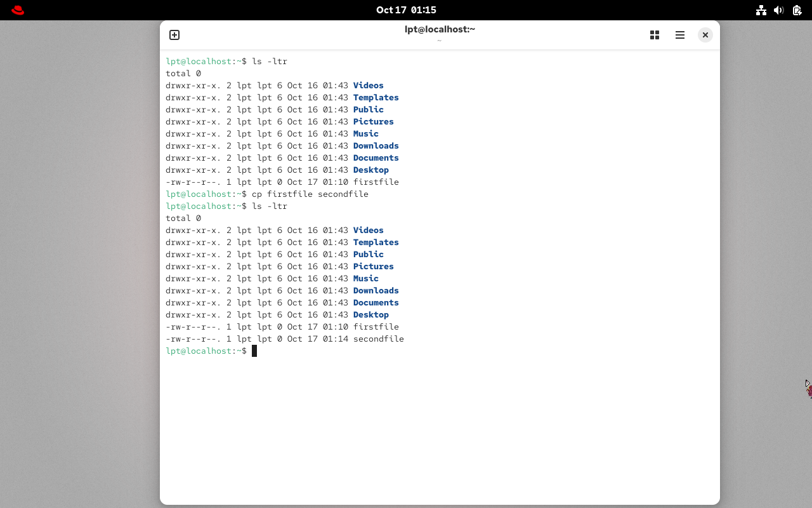Open a new terminal tab with the plus icon
Viewport: 812px width, 508px height.
(174, 35)
